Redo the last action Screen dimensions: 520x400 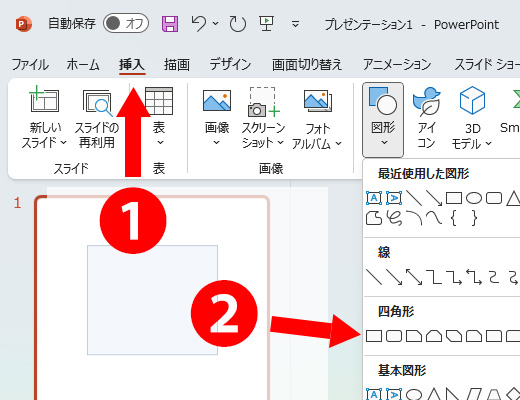[238, 24]
